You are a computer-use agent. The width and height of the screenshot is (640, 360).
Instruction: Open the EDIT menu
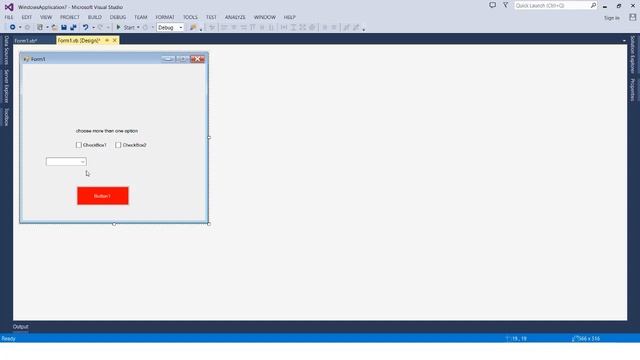point(27,17)
